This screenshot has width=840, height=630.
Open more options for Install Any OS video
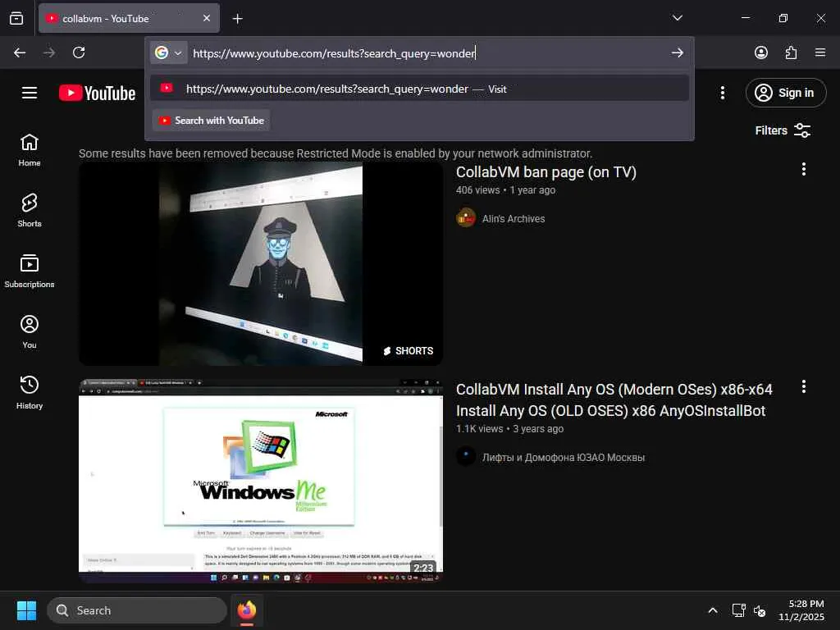[803, 387]
